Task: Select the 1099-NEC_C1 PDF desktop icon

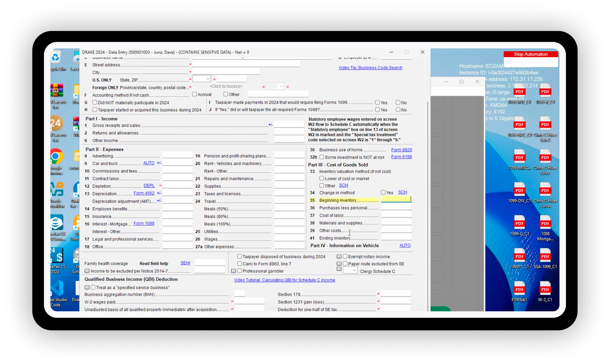Action: [x=519, y=127]
